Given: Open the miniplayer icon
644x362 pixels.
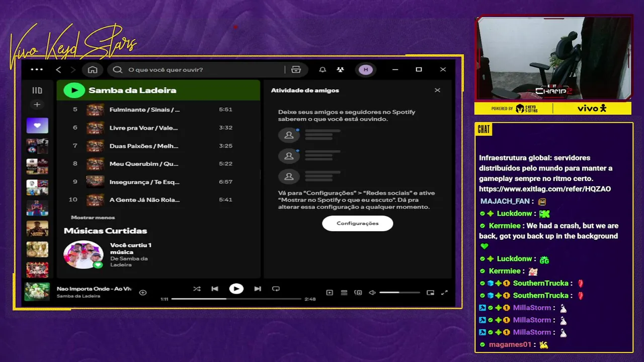Looking at the screenshot, I should [430, 292].
